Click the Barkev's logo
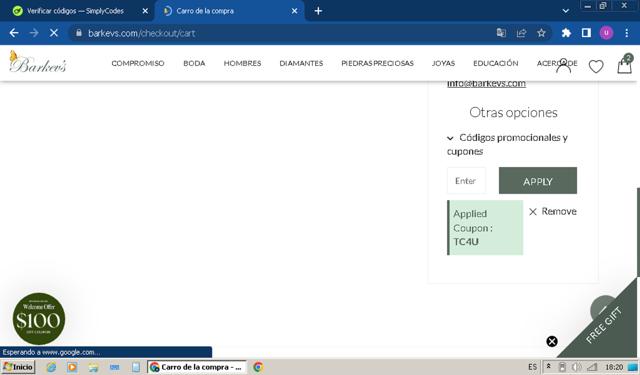This screenshot has width=640, height=375. click(38, 62)
